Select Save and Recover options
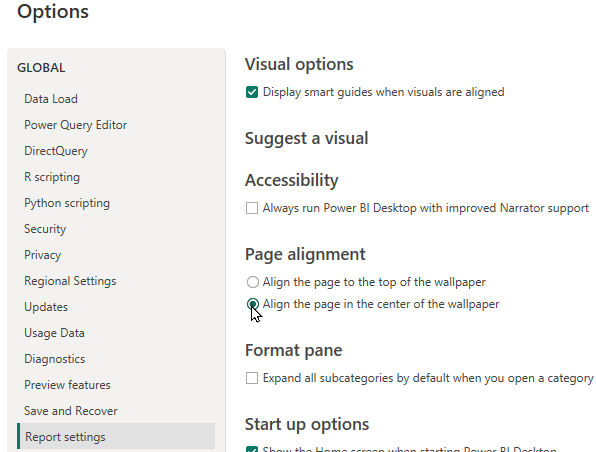This screenshot has width=596, height=452. click(x=70, y=411)
